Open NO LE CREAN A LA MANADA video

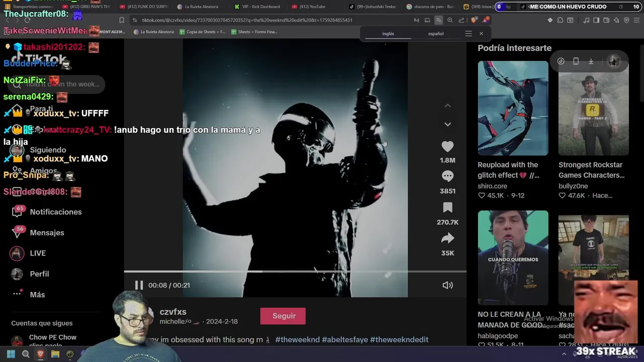(513, 257)
